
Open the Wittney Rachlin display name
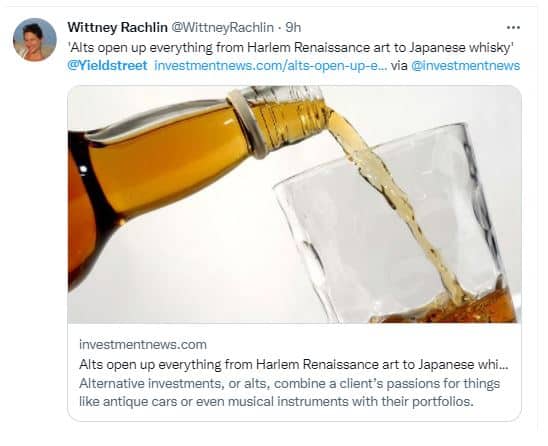pos(117,27)
